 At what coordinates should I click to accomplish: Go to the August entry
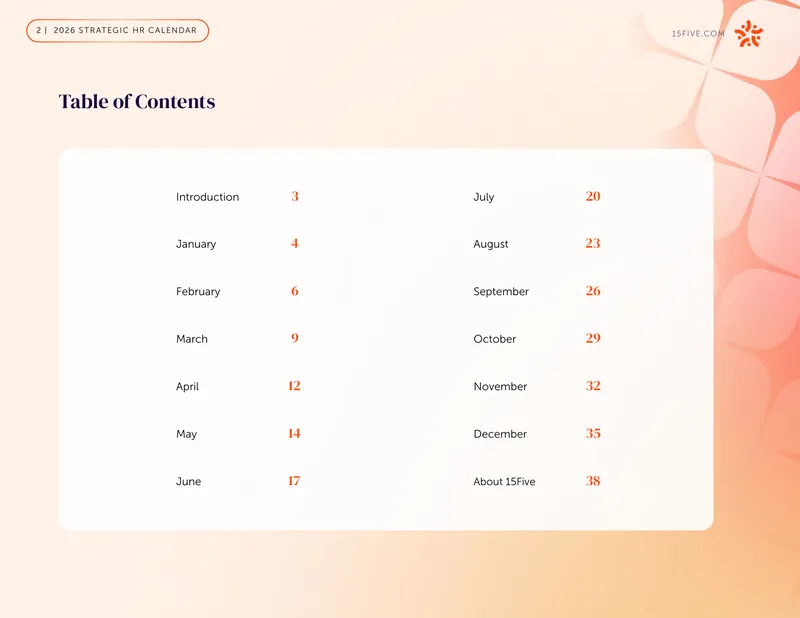tap(491, 244)
